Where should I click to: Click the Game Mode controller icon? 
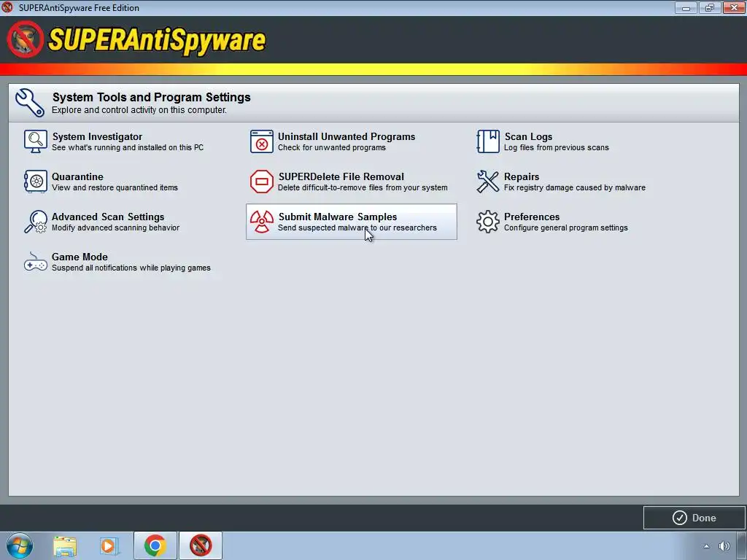click(35, 262)
